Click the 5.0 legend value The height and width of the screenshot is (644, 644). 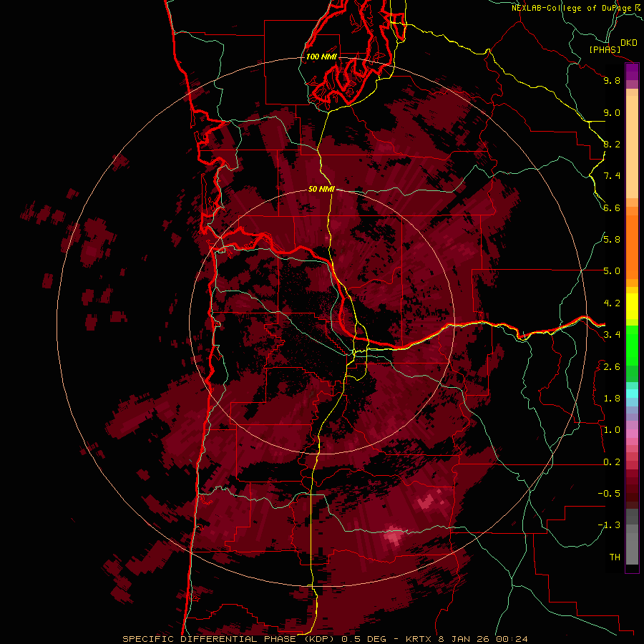pyautogui.click(x=612, y=271)
